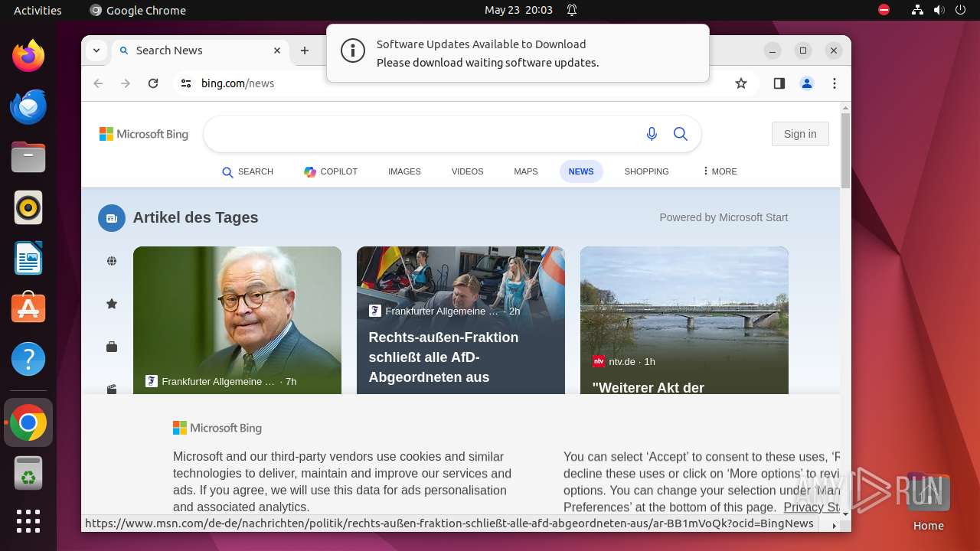Search using microphone voice icon
Viewport: 980px width, 551px height.
tap(652, 134)
